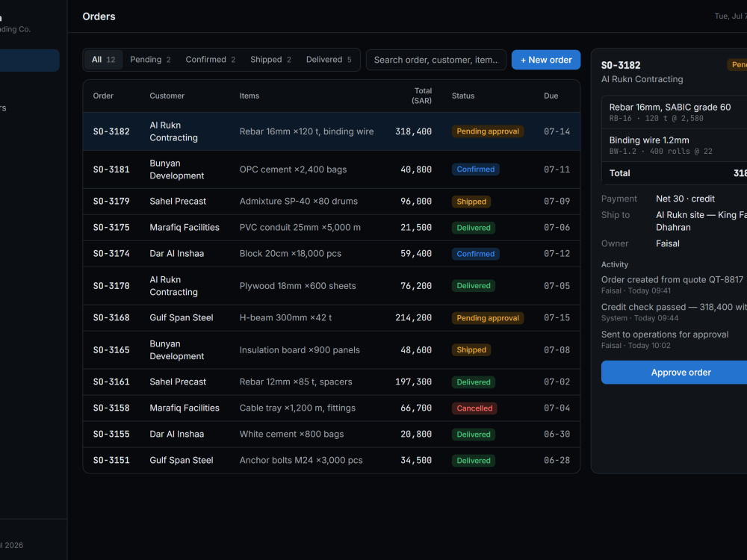Click Shipped badge for Sahel Precast
Viewport: 747px width, 560px height.
pos(471,202)
